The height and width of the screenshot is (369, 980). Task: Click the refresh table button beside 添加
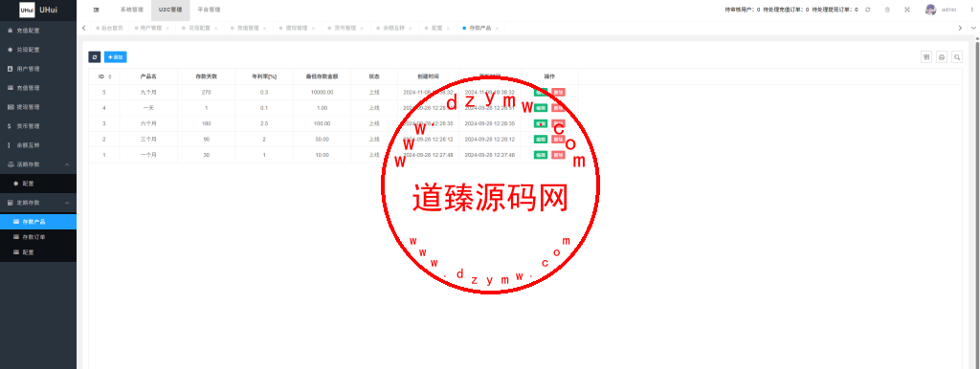95,56
